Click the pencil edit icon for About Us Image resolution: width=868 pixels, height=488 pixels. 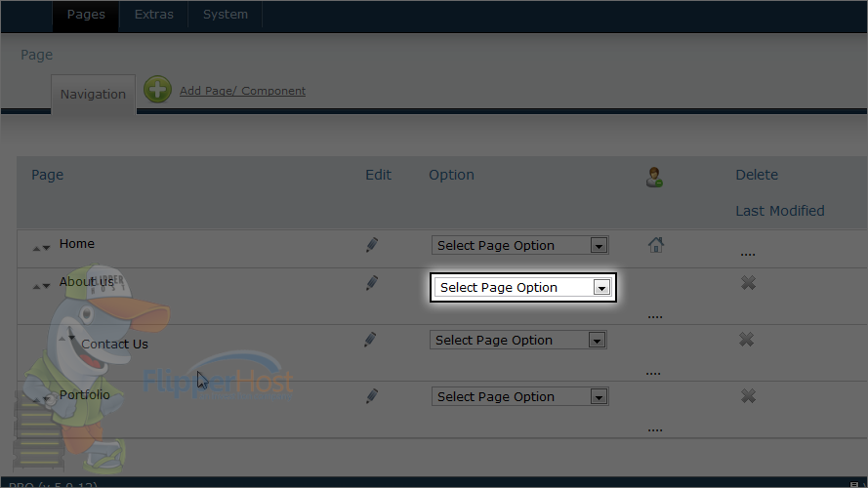371,283
